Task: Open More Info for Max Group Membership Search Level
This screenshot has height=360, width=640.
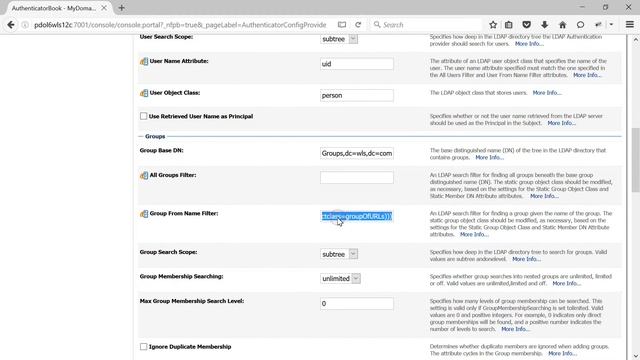Action: coord(516,329)
